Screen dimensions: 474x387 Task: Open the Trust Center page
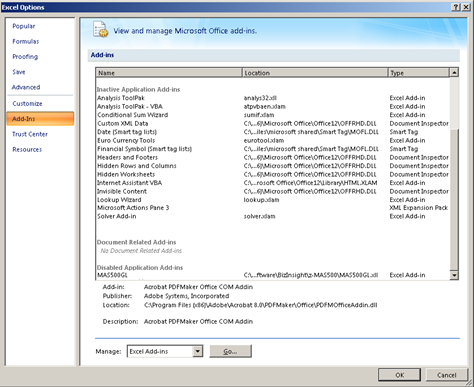click(30, 134)
